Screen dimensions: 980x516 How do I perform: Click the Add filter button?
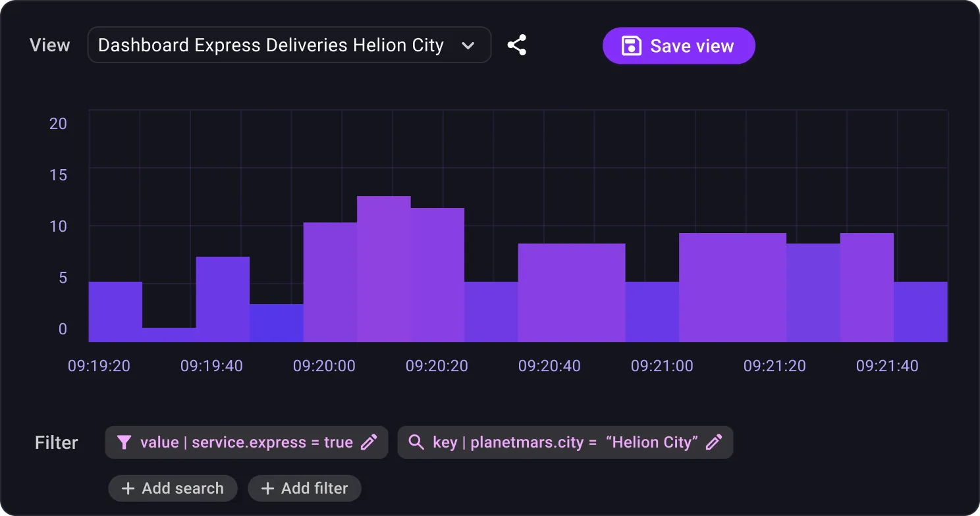pos(304,488)
